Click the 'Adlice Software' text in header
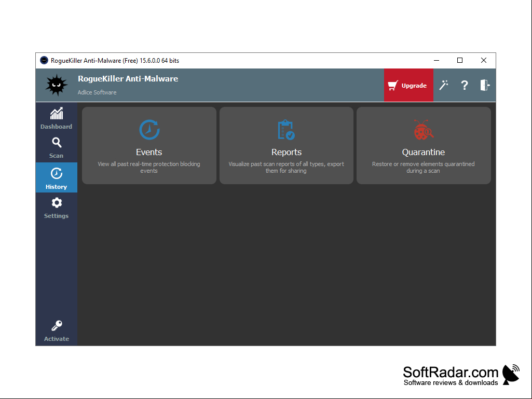This screenshot has height=399, width=532. pyautogui.click(x=97, y=92)
